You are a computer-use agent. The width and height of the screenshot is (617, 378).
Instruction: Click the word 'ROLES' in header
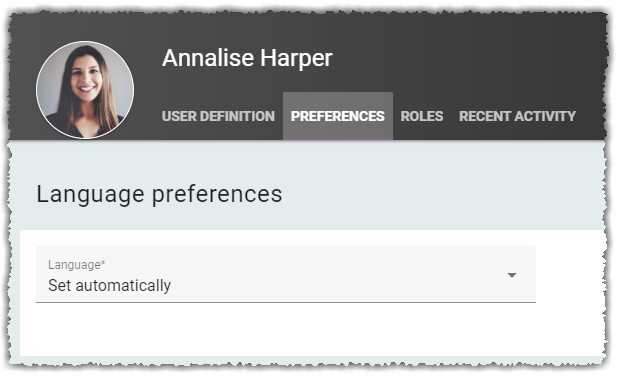click(x=422, y=116)
